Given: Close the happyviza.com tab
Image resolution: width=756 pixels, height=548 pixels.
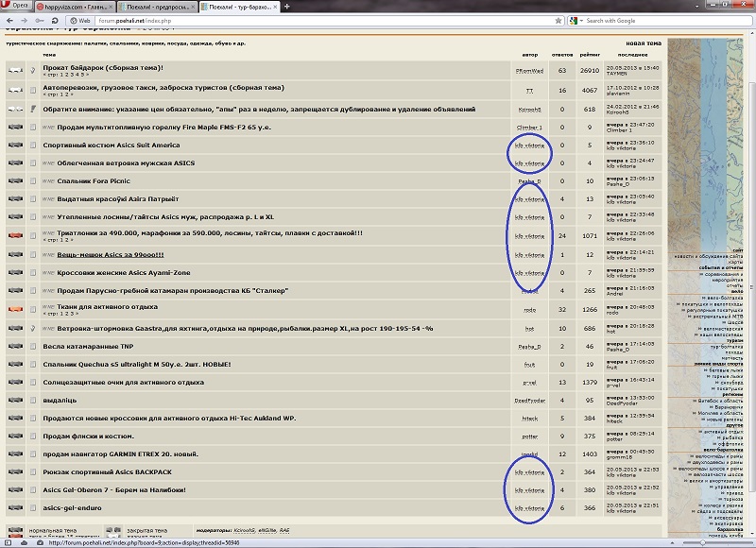Looking at the screenshot, I should click(x=111, y=7).
